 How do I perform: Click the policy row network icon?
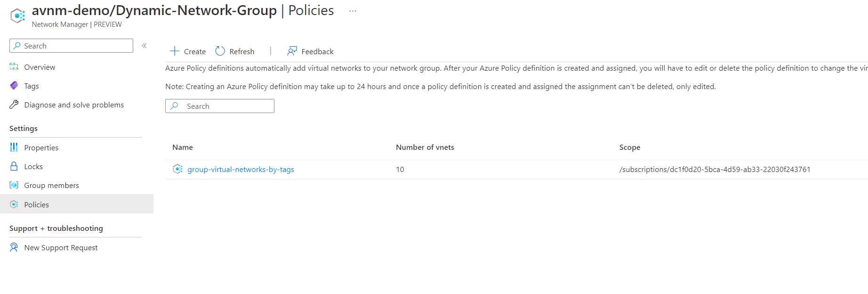pyautogui.click(x=177, y=169)
